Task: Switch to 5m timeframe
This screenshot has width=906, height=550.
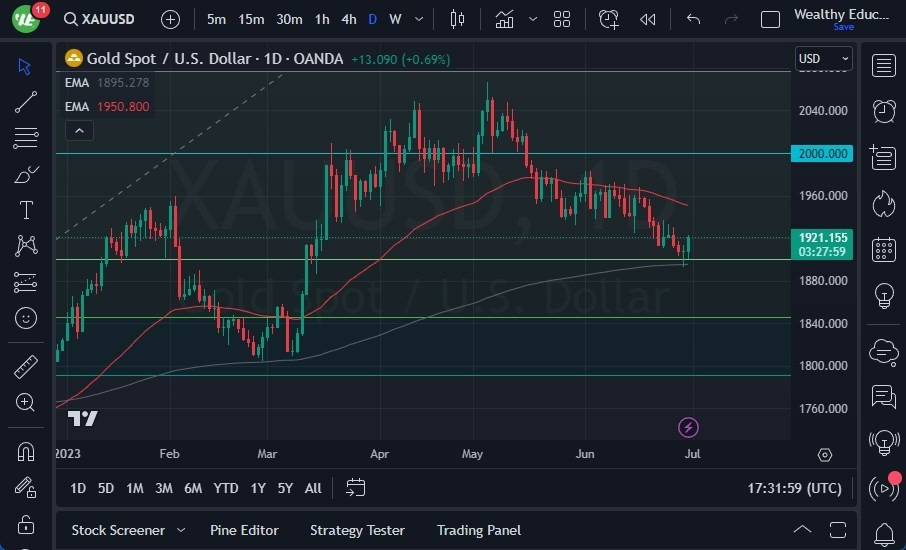Action: click(x=216, y=19)
